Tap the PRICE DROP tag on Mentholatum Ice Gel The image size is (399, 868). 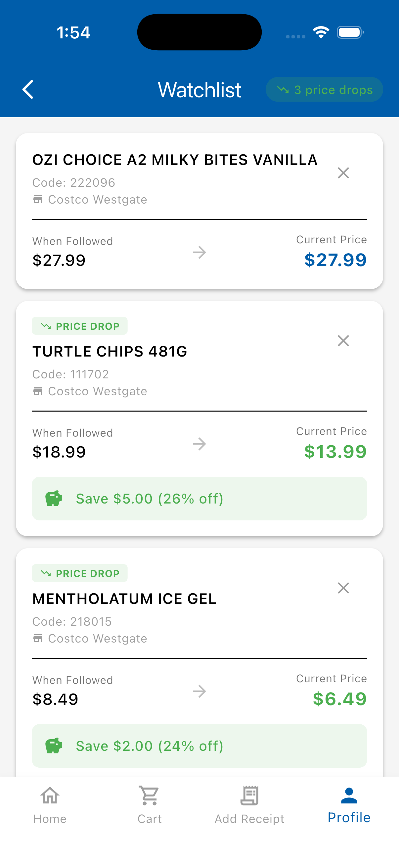80,573
